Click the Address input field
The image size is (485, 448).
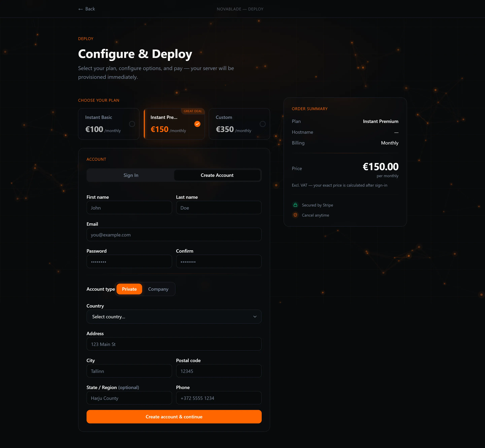(174, 344)
